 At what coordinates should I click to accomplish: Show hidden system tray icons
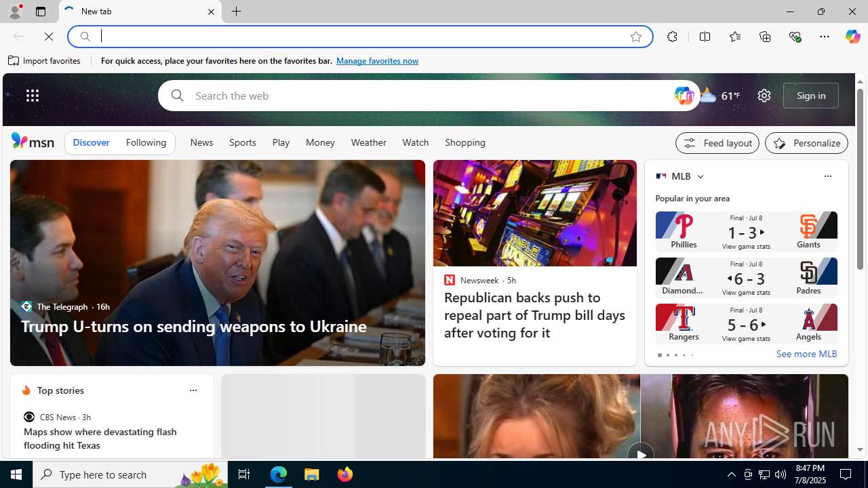coord(731,474)
